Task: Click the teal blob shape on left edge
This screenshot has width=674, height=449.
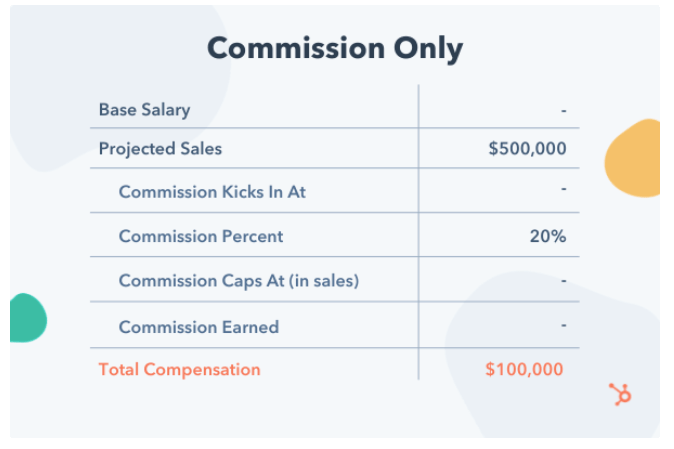Action: pos(28,318)
